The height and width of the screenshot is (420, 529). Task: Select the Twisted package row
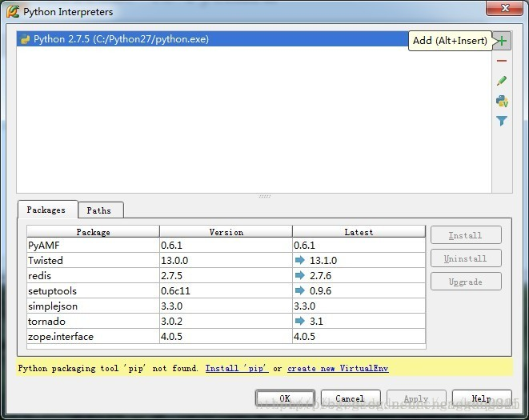[x=226, y=261]
